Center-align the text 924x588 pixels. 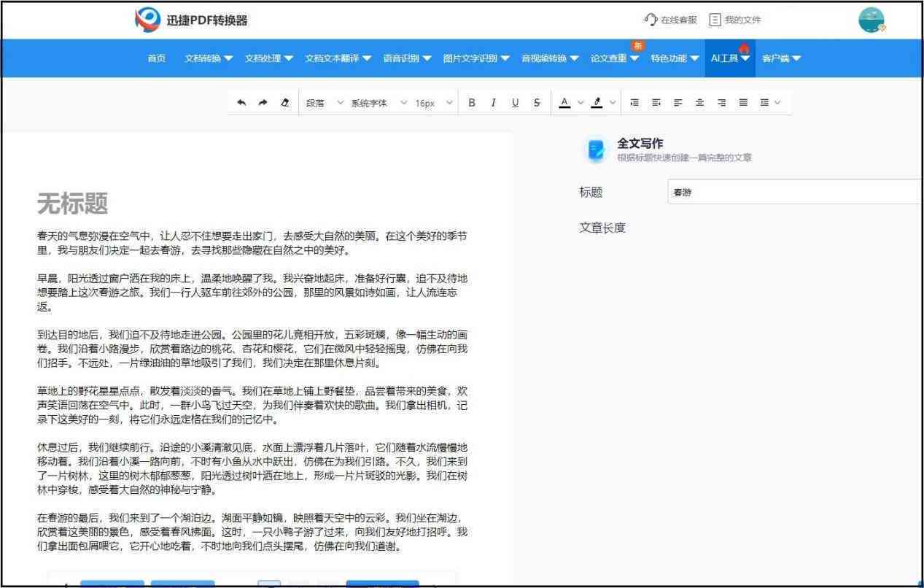pos(699,103)
